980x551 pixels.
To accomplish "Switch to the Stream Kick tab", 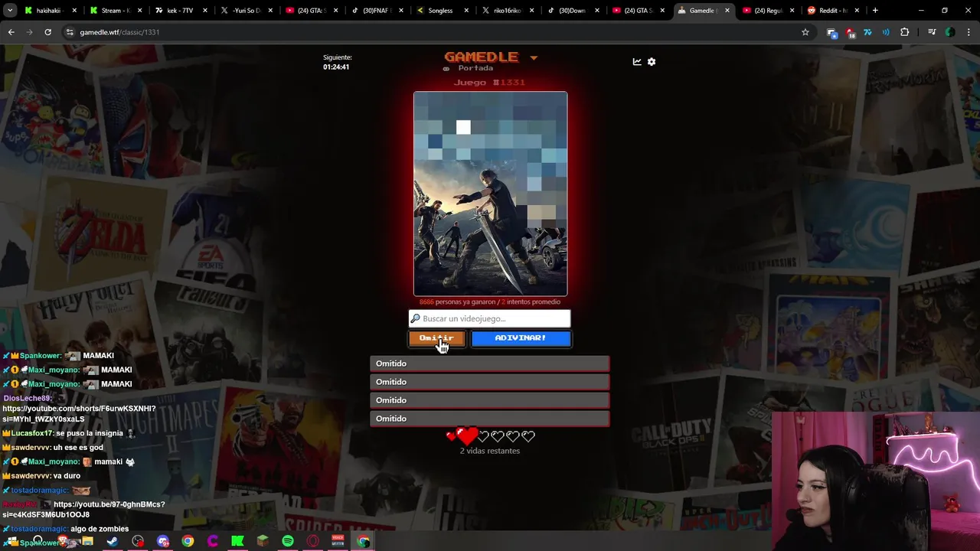I will (x=113, y=11).
